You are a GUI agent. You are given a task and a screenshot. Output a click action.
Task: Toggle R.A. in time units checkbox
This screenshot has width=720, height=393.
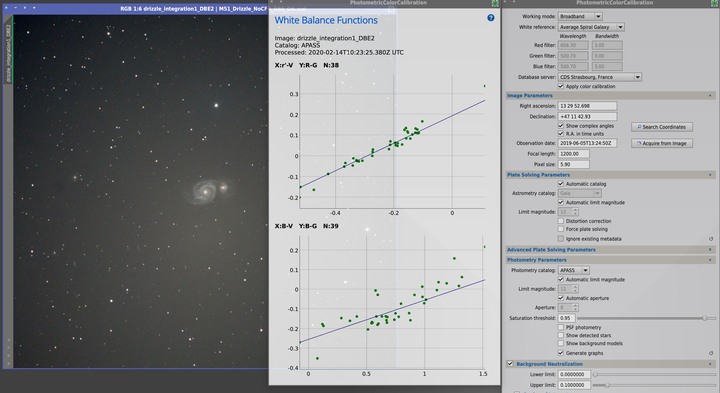[x=561, y=134]
